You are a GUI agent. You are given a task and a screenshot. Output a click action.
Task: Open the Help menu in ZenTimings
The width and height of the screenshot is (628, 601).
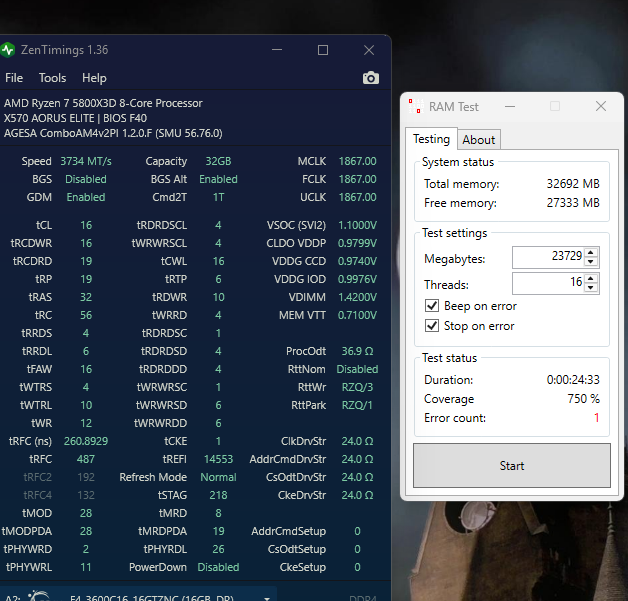tap(94, 78)
